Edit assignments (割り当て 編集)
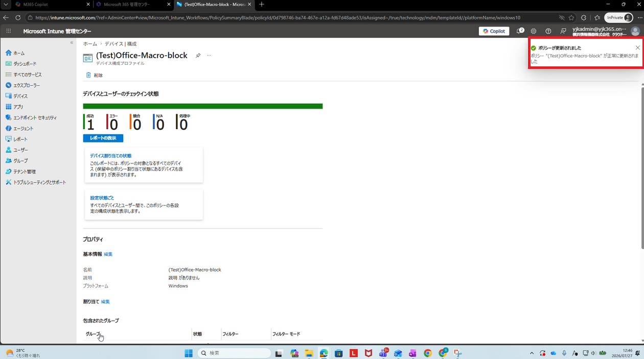Screen dimensions: 644x359 pyautogui.click(x=105, y=302)
